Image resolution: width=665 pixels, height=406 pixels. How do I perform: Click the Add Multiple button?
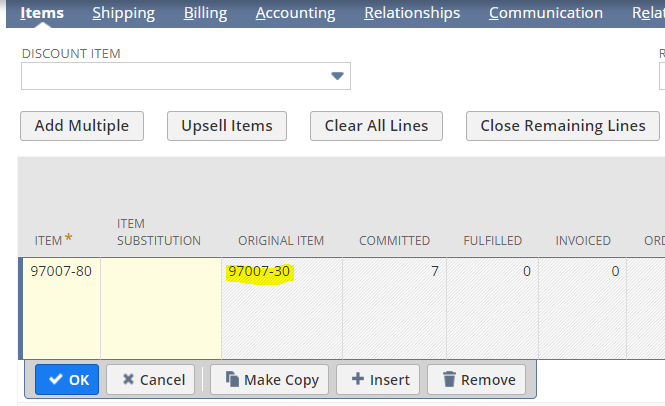pos(81,125)
